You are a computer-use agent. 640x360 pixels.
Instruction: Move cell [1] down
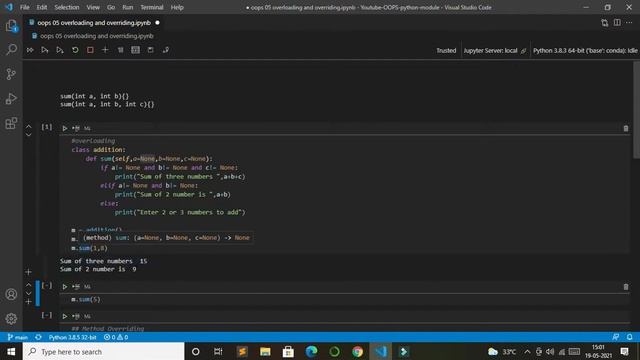click(28, 135)
